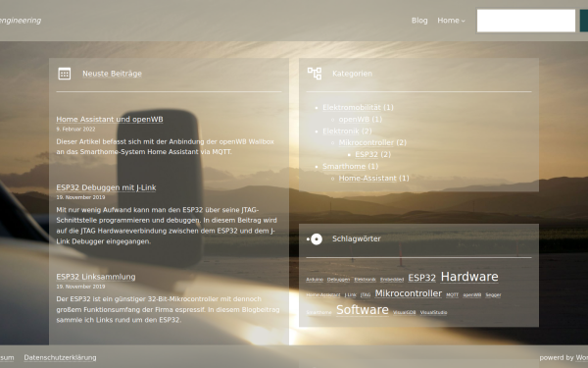Click the calendar icon beside Neuste Beiträge
The width and height of the screenshot is (588, 368).
point(64,74)
